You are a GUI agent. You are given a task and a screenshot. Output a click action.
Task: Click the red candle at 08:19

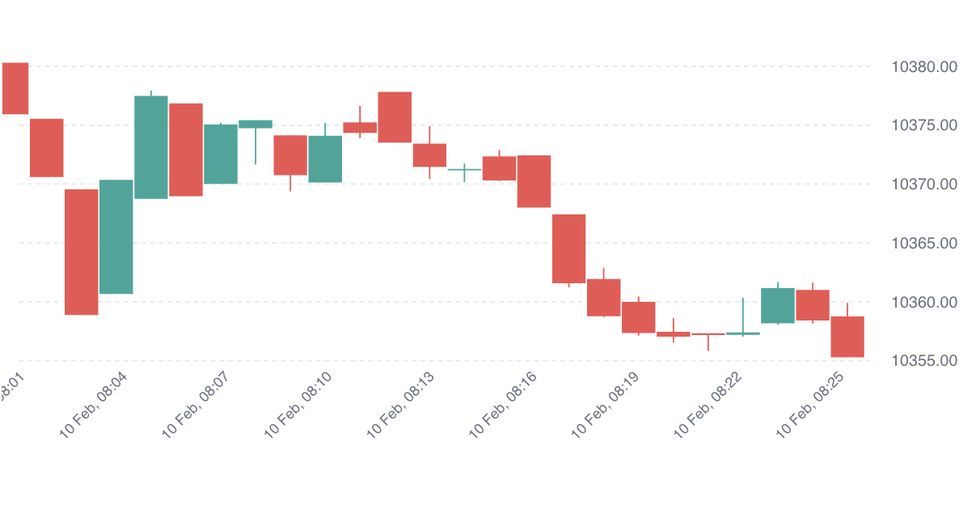point(638,317)
